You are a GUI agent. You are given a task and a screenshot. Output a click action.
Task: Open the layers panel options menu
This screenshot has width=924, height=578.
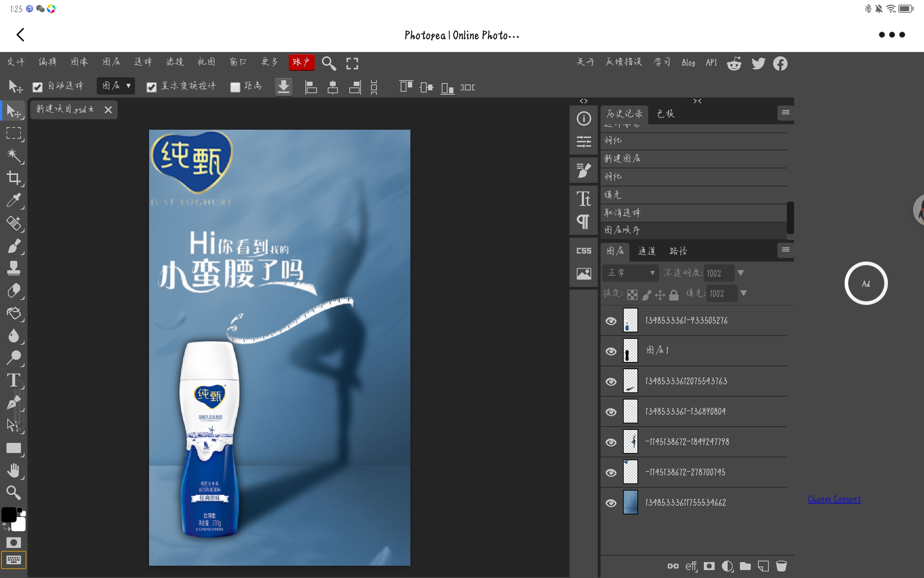pyautogui.click(x=785, y=250)
